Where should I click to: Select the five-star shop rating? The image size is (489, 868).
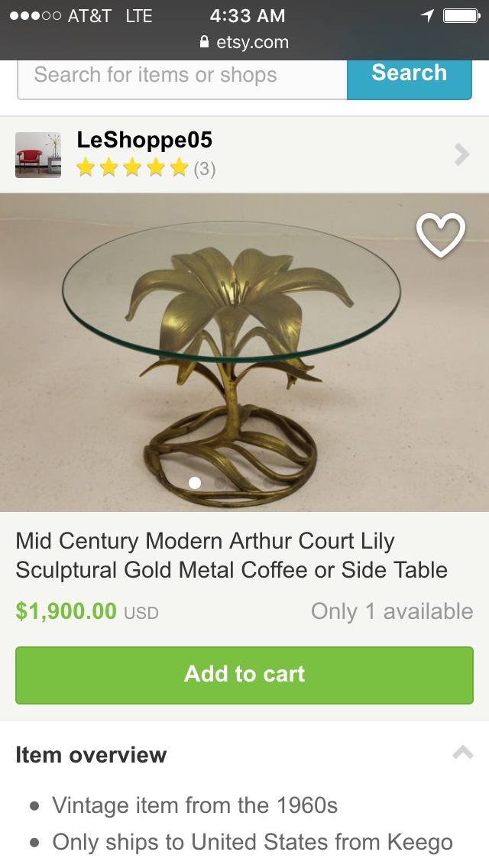[x=132, y=167]
